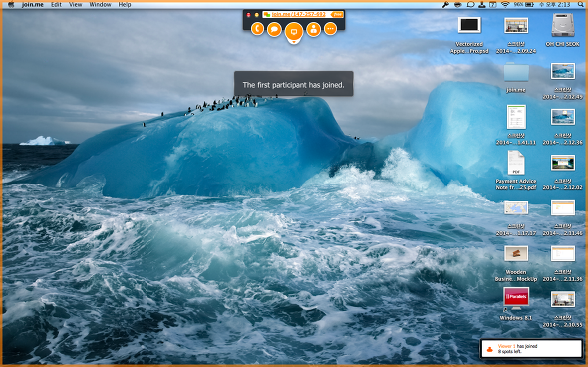Image resolution: width=588 pixels, height=367 pixels.
Task: Open the Edit menu
Action: (56, 5)
